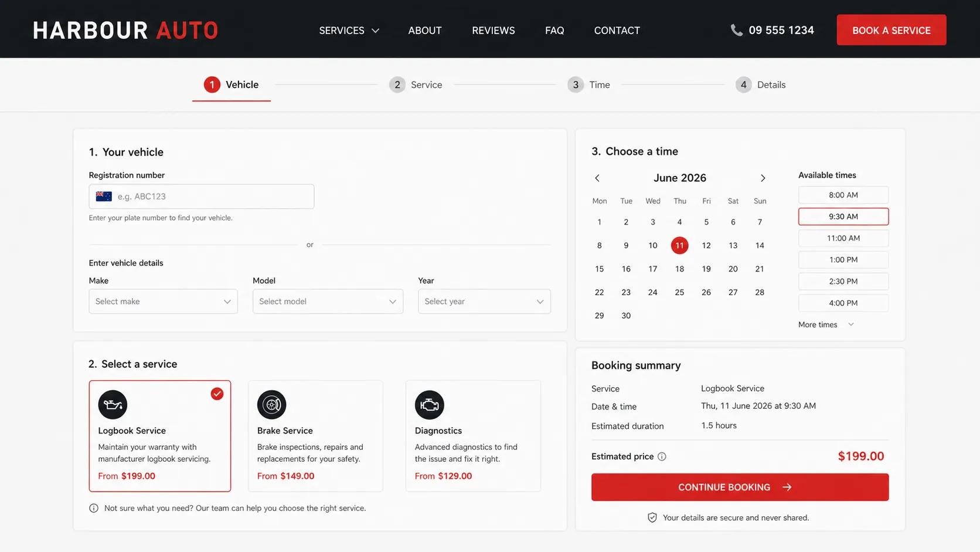Image resolution: width=980 pixels, height=552 pixels.
Task: Click the shield icon by secure details note
Action: pyautogui.click(x=652, y=517)
